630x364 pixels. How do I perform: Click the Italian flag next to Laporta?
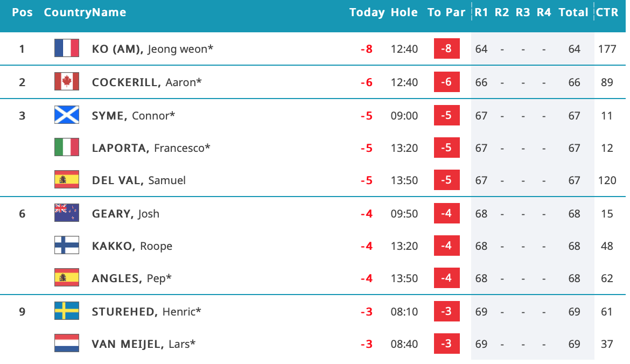point(67,148)
